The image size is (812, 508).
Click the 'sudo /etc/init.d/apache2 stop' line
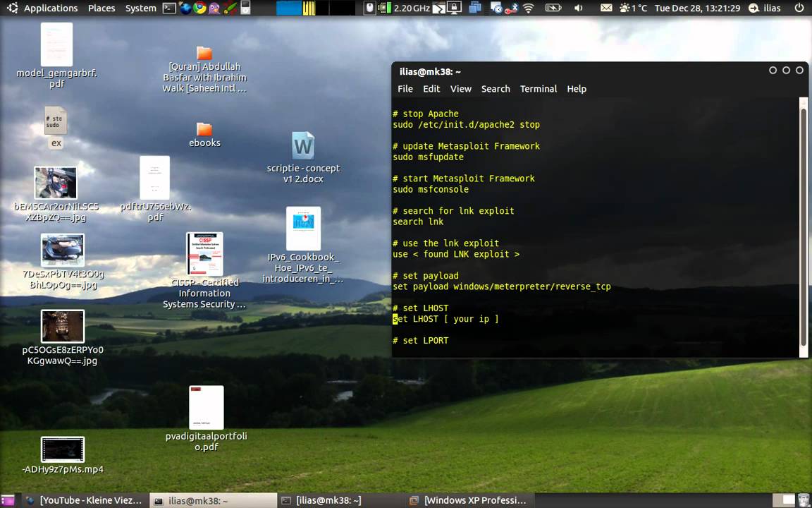pyautogui.click(x=466, y=124)
